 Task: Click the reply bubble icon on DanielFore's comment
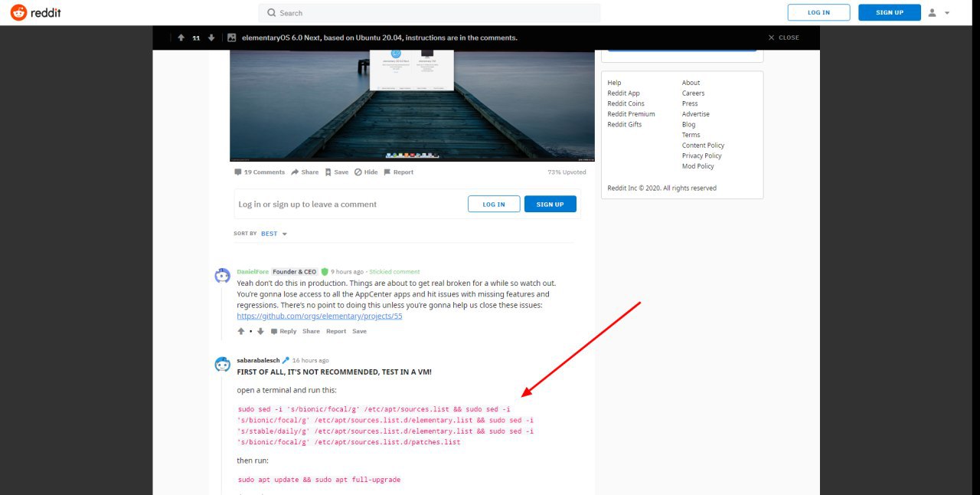tap(274, 332)
